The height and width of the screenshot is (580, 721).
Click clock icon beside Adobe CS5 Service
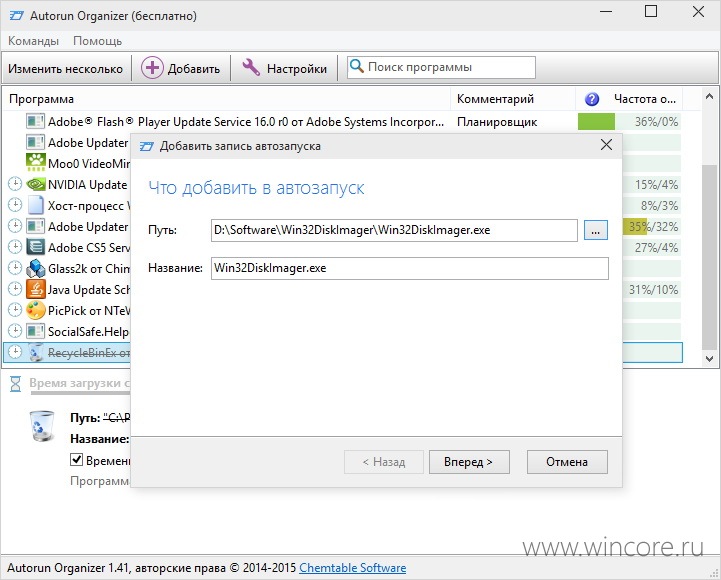pos(15,247)
